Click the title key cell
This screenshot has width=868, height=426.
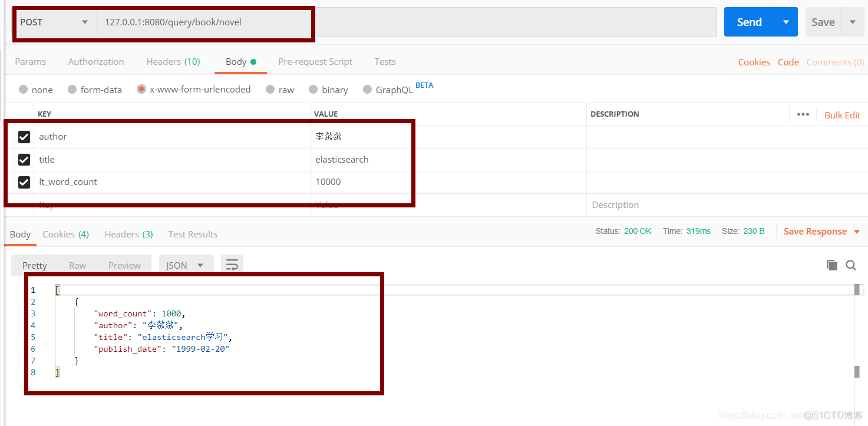[172, 160]
